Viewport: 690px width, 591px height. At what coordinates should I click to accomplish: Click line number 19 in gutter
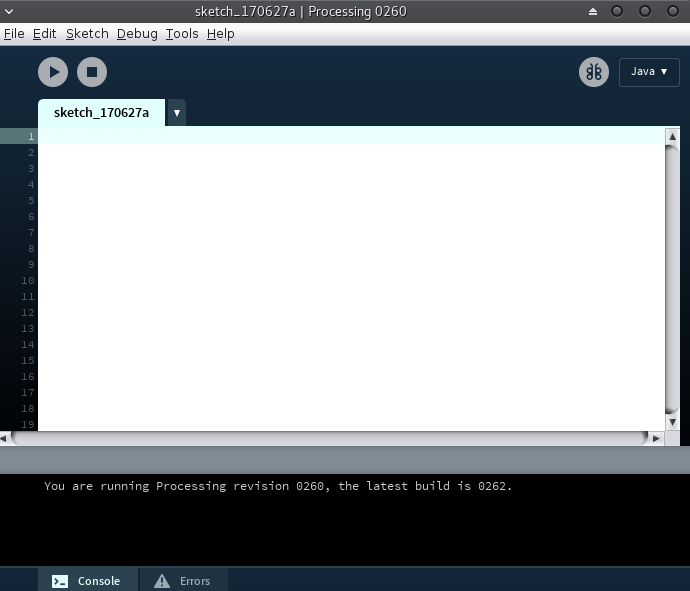coord(28,424)
